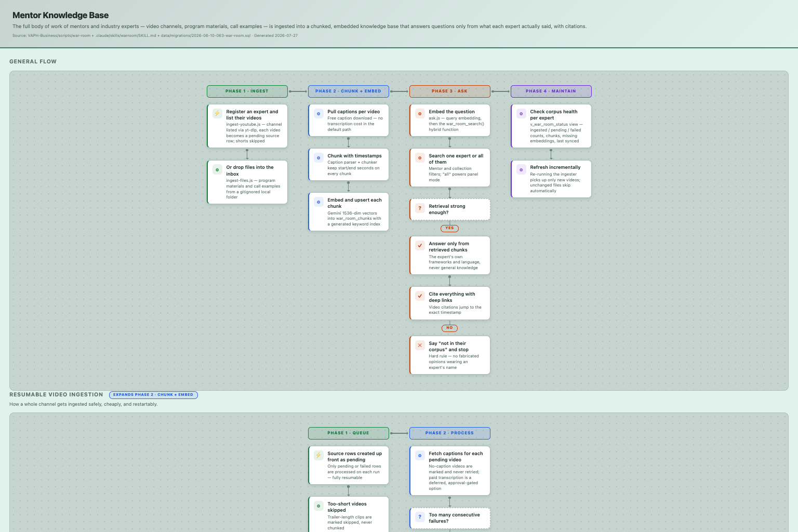Select the Phase 4 · Maintain header
The width and height of the screenshot is (798, 532).
(x=551, y=91)
